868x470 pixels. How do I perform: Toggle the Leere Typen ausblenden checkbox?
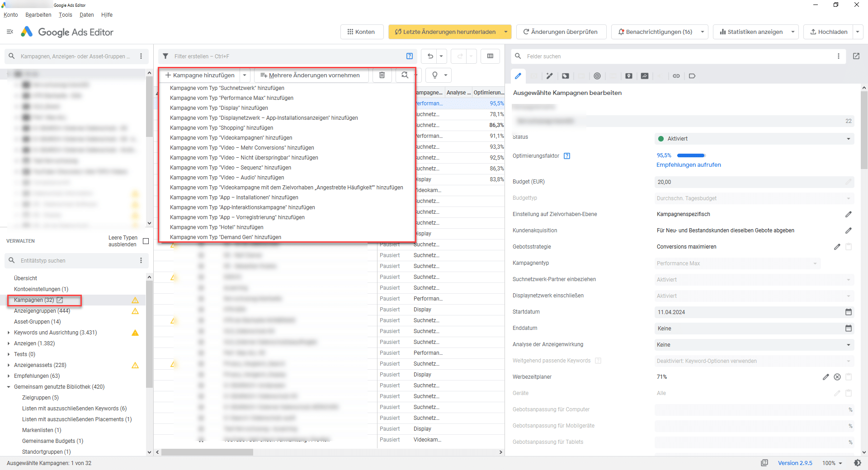(146, 241)
